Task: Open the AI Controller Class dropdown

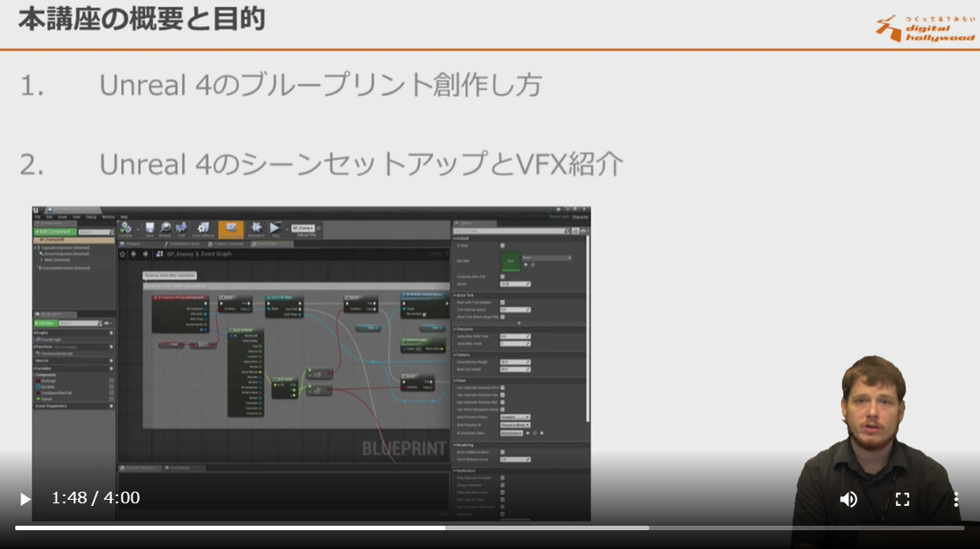Action: point(511,433)
